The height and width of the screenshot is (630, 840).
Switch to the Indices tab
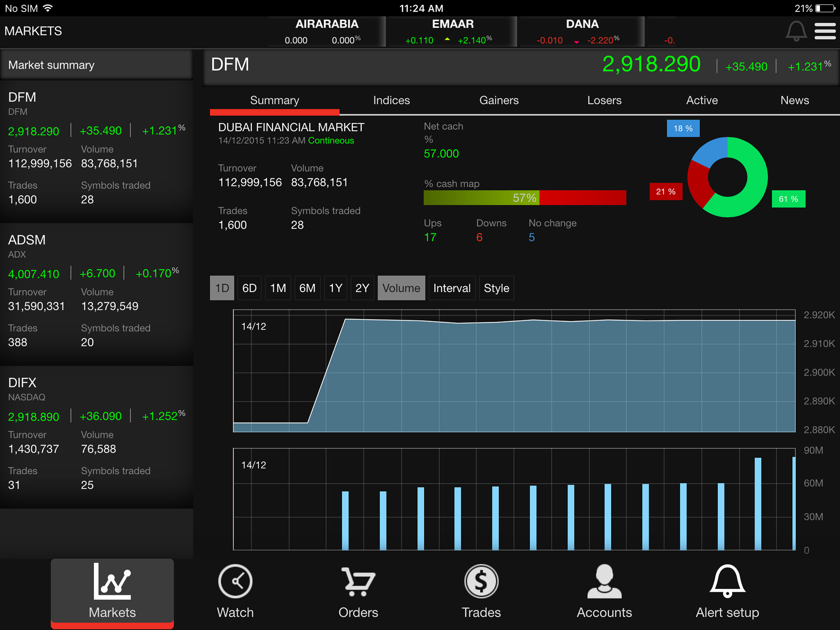click(x=391, y=100)
